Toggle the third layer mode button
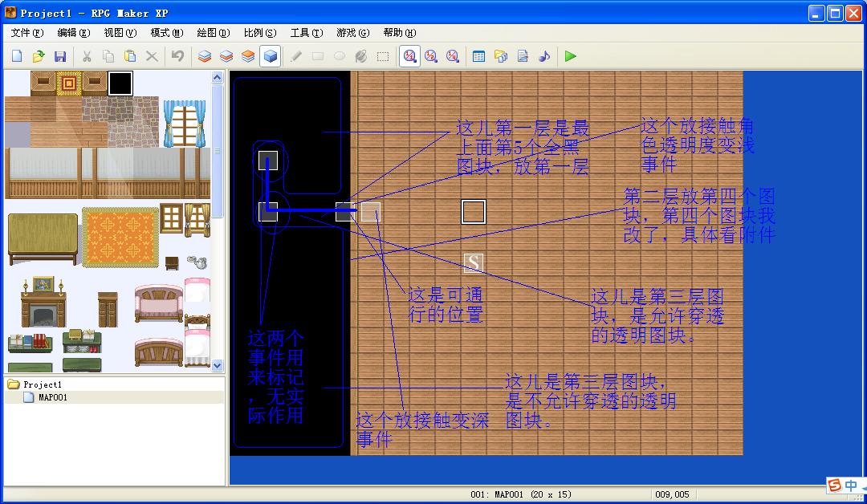This screenshot has width=867, height=504. (x=248, y=56)
